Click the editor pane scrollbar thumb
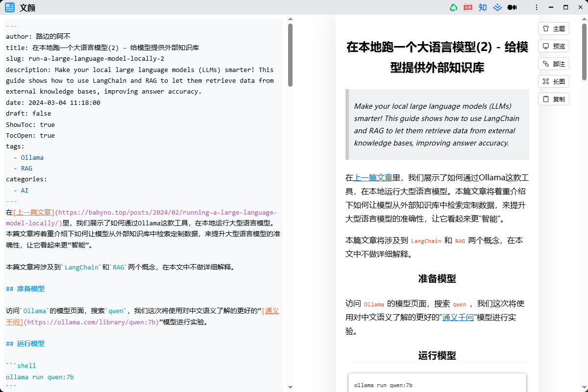The image size is (588, 392). coord(290,55)
